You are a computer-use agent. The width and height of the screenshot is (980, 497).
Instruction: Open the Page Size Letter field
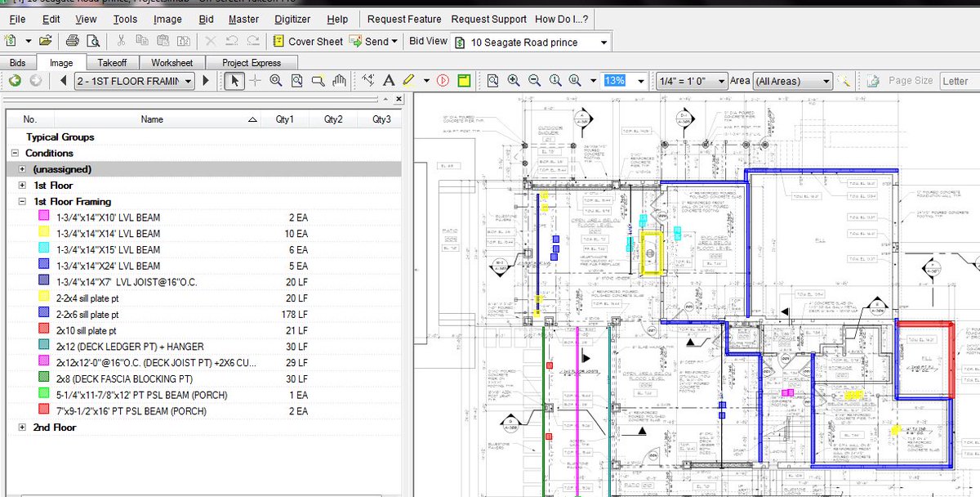click(958, 81)
